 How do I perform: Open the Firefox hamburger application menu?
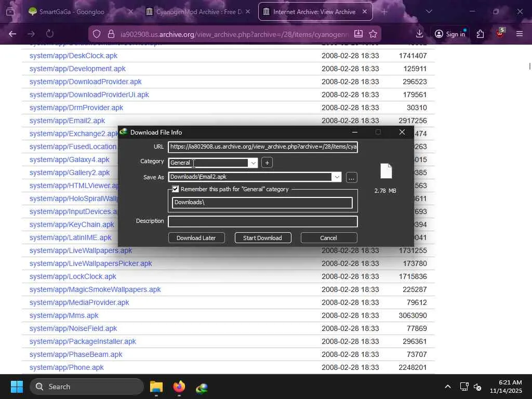tap(520, 34)
